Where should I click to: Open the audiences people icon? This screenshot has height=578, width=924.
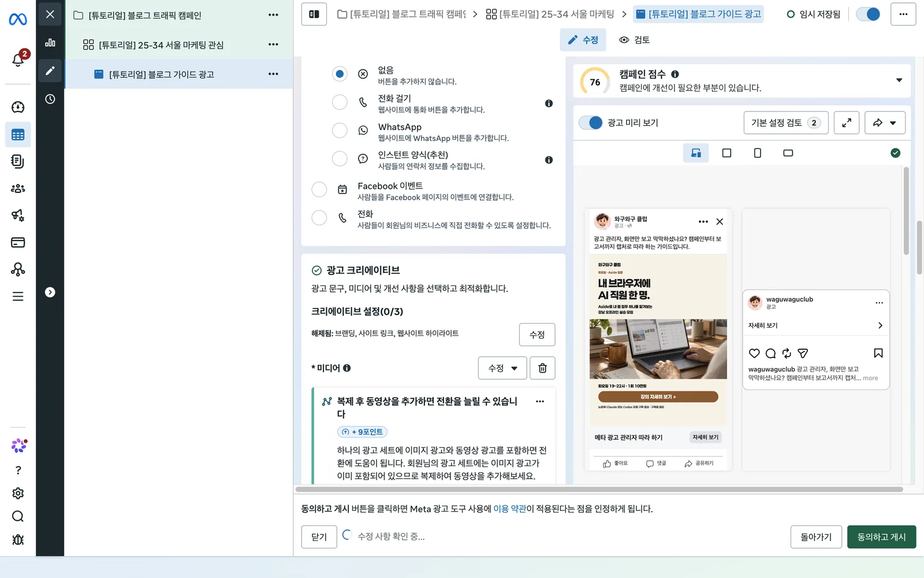point(18,188)
